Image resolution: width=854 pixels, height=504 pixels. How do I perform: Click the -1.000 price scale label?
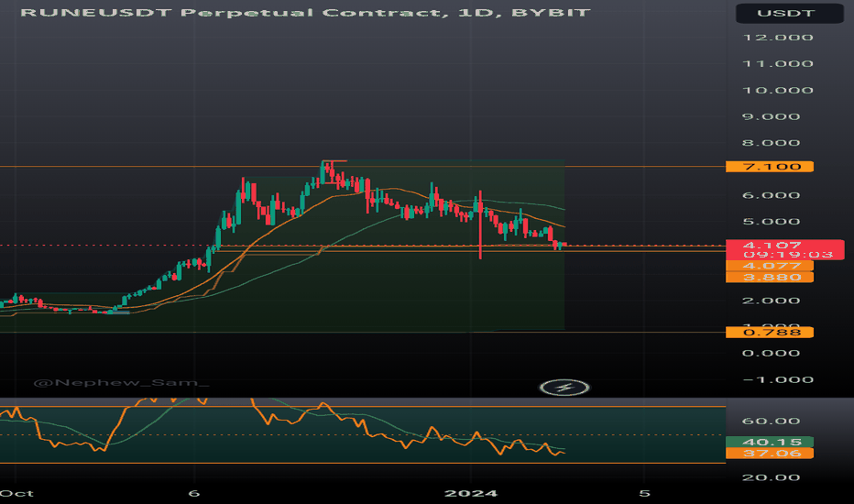pyautogui.click(x=778, y=379)
